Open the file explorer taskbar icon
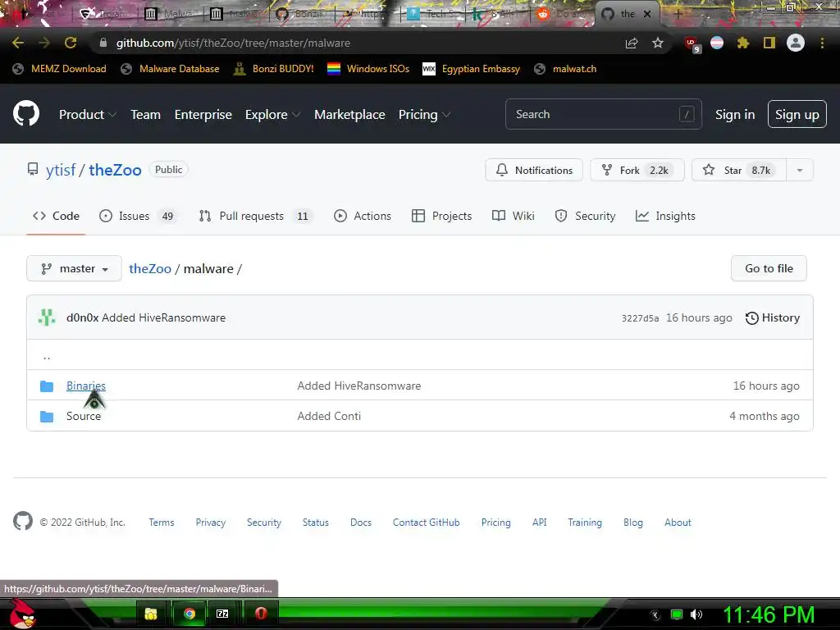The image size is (840, 630). click(151, 614)
